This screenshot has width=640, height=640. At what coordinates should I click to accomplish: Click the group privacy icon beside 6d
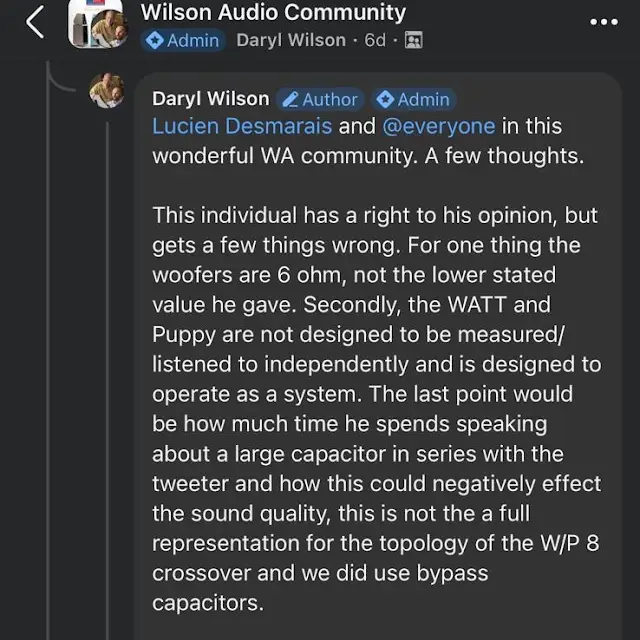coord(413,41)
